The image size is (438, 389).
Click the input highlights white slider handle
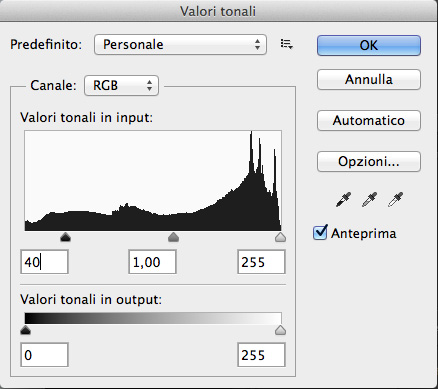tap(280, 237)
